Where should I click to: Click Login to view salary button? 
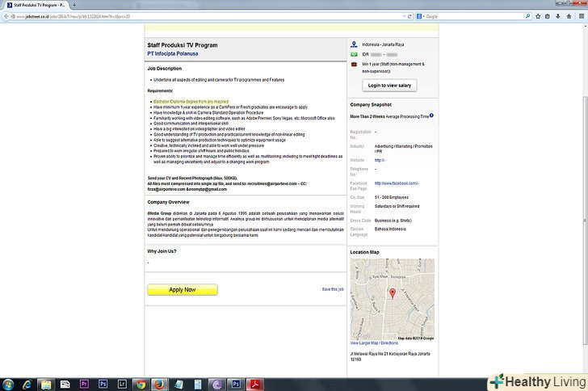pyautogui.click(x=389, y=85)
